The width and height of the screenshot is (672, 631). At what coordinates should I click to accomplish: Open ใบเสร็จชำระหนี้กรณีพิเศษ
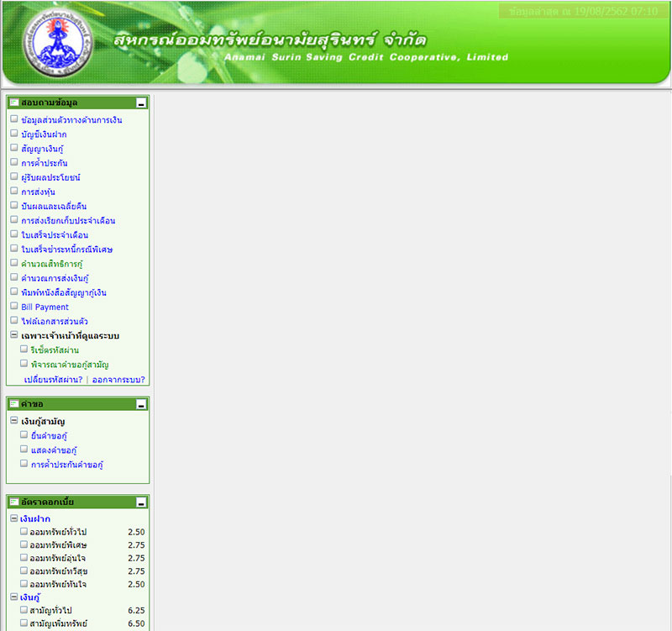pyautogui.click(x=67, y=250)
